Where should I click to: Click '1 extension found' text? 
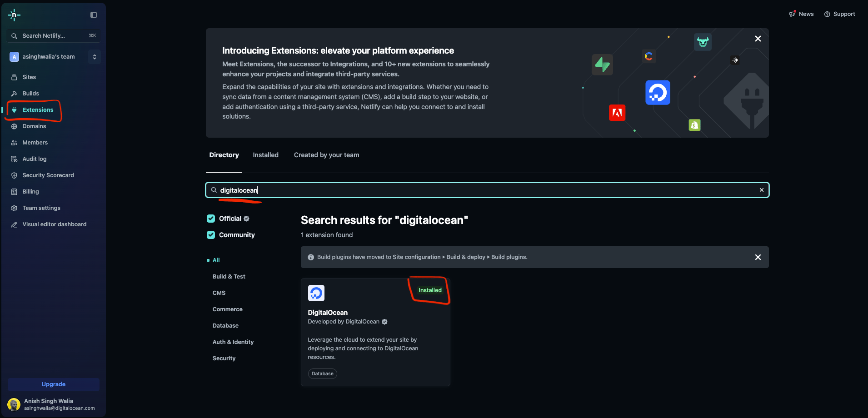[x=327, y=235]
